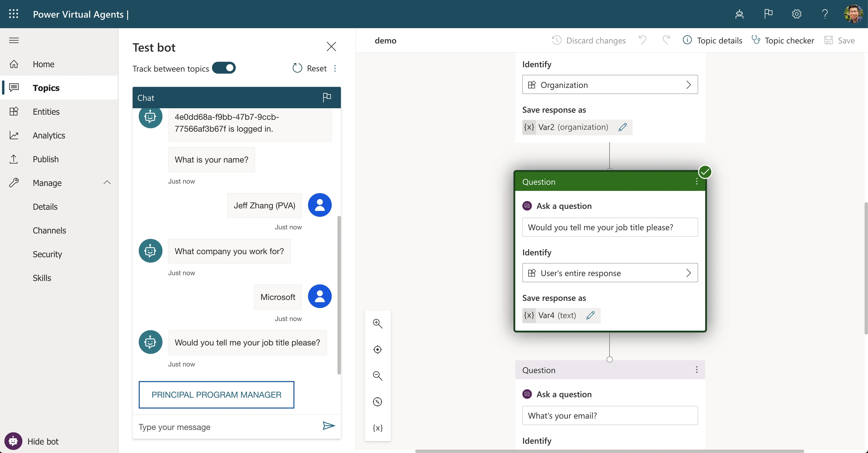Zoom out on the authoring canvas
This screenshot has width=868, height=453.
tap(377, 375)
